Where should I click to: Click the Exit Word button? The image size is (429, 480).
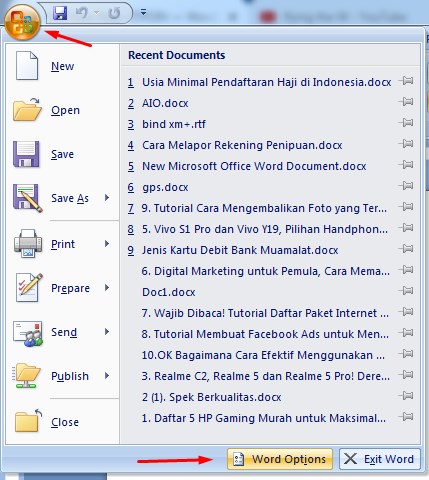pyautogui.click(x=380, y=459)
